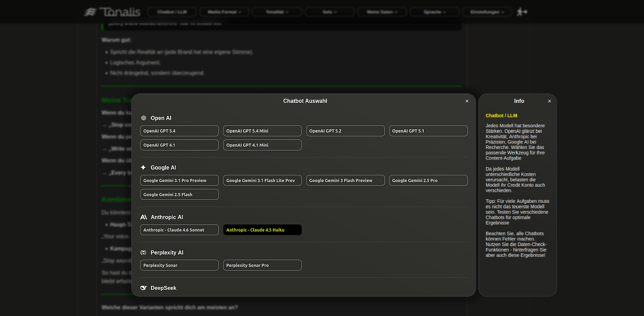Expand the Sets dropdown menu
The width and height of the screenshot is (644, 316).
coord(330,12)
